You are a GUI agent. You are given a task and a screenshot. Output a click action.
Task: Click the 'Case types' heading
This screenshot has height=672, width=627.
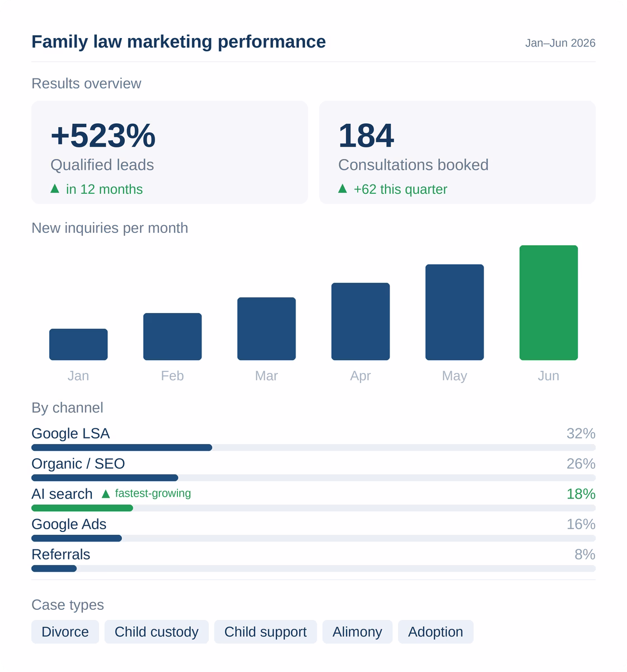click(68, 605)
